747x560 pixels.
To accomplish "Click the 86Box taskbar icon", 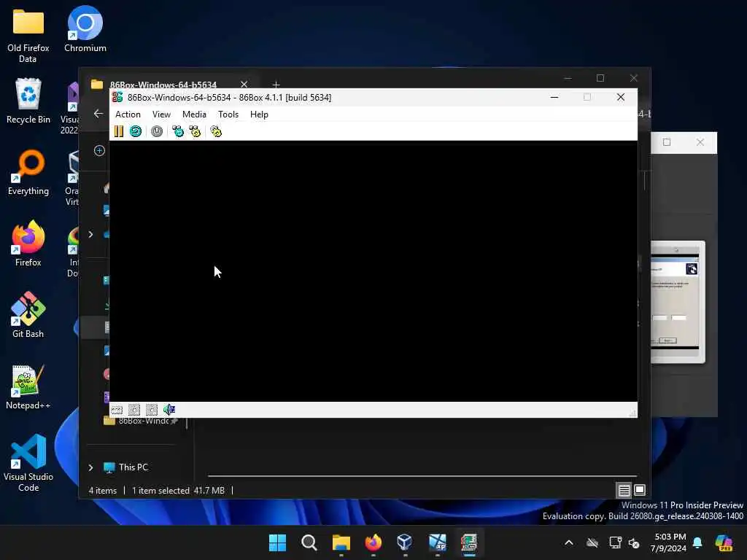I will [x=469, y=542].
